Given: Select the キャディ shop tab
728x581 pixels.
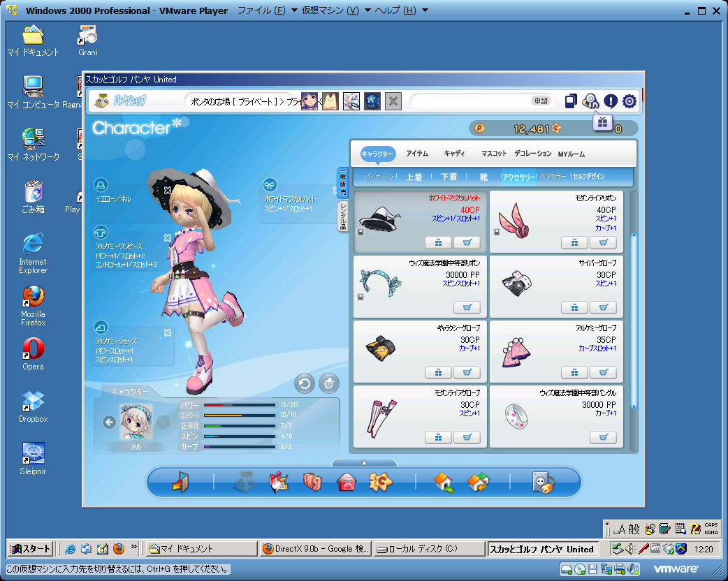Looking at the screenshot, I should point(454,154).
